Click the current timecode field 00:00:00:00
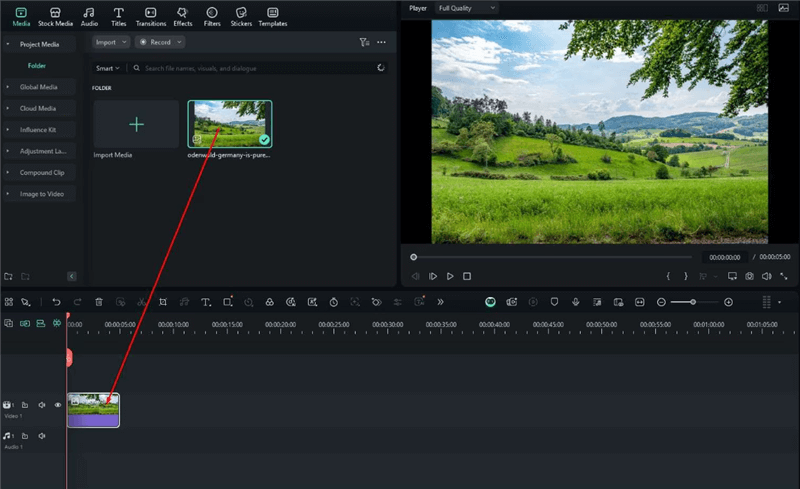 tap(724, 257)
